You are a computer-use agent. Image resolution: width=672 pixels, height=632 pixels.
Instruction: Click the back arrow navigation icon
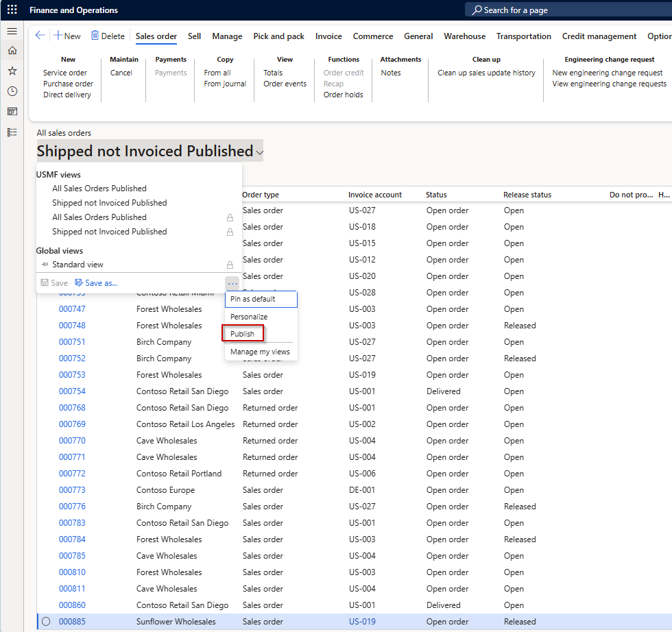39,35
